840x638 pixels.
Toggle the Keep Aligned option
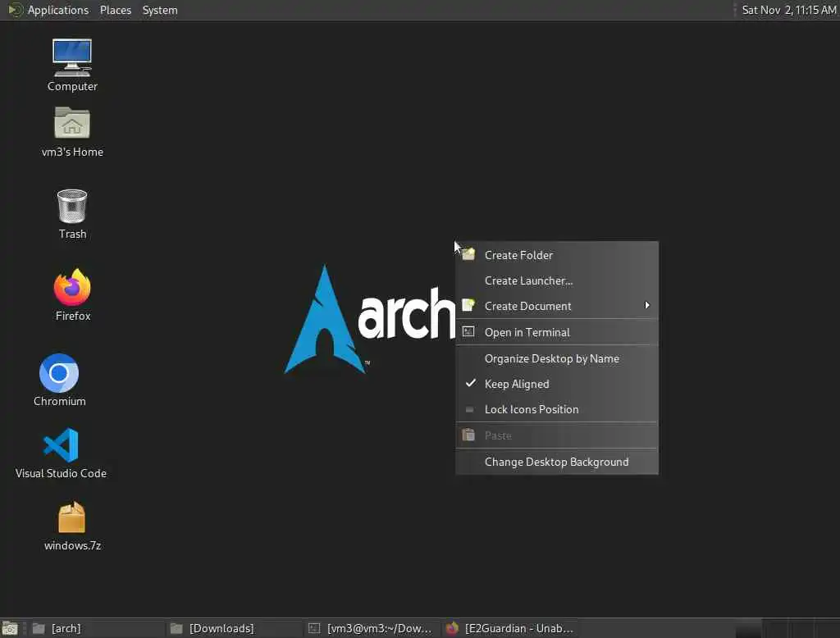[557, 384]
